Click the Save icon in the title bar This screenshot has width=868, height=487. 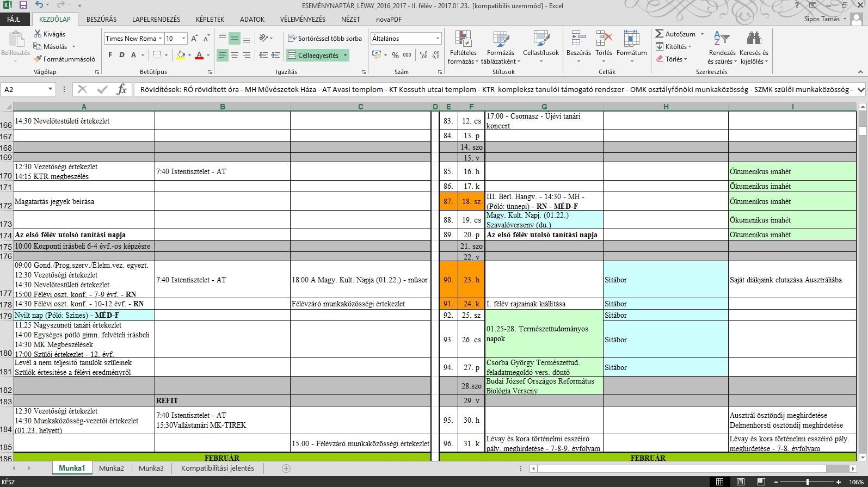coord(23,5)
